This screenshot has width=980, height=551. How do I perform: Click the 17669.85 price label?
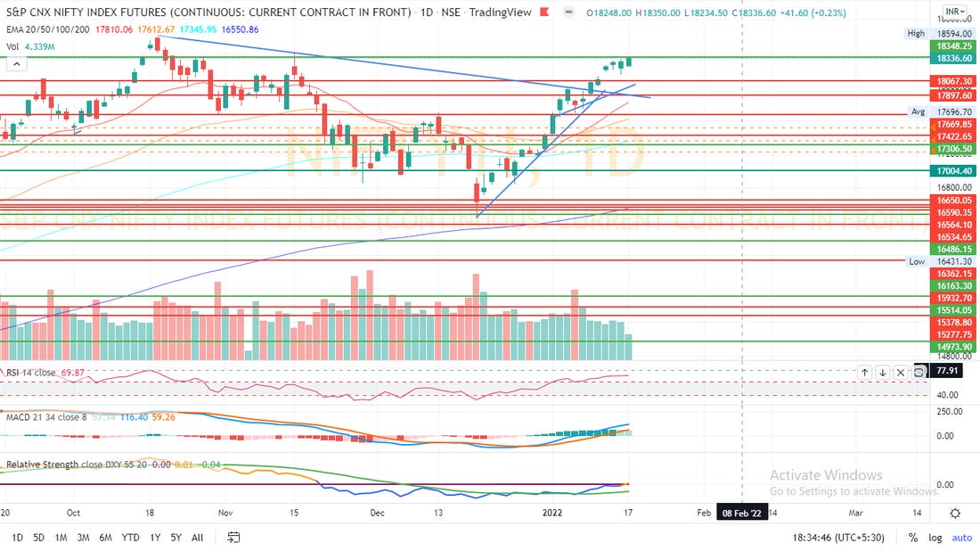tap(954, 125)
